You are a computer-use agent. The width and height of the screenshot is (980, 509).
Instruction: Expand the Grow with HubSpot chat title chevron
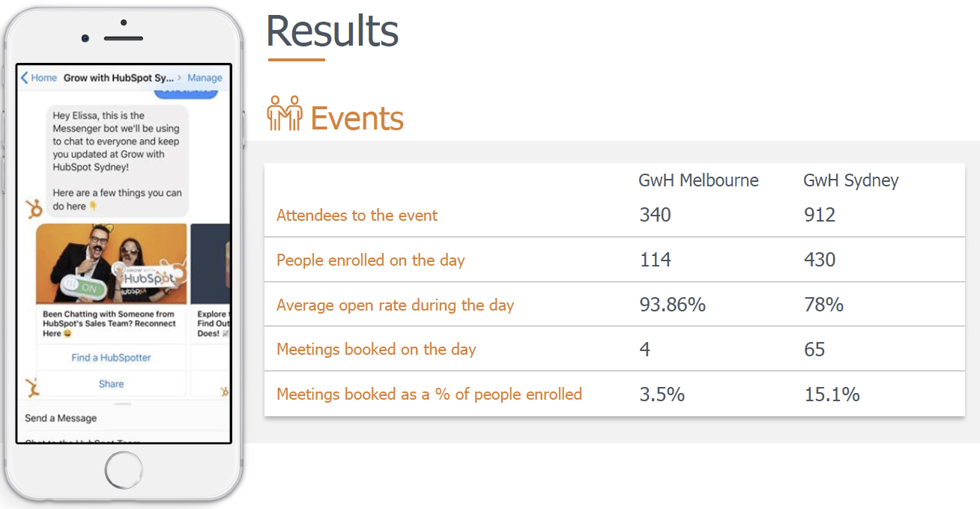[180, 78]
